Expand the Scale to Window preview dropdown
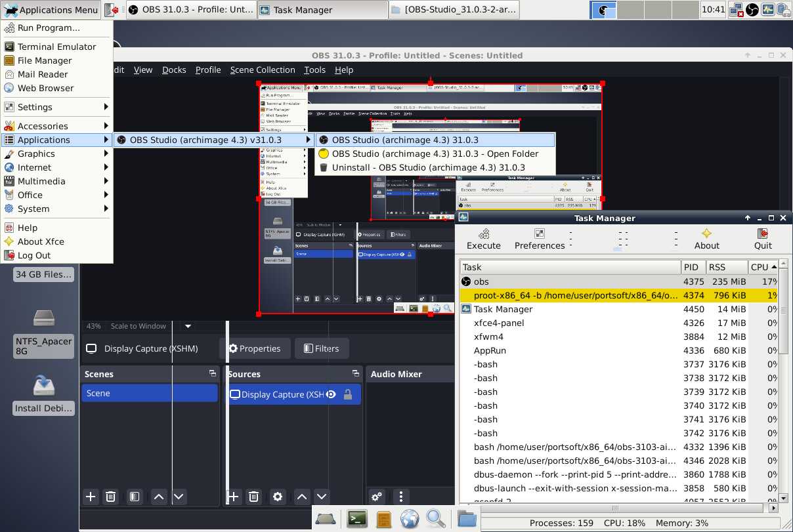793x532 pixels. [188, 326]
